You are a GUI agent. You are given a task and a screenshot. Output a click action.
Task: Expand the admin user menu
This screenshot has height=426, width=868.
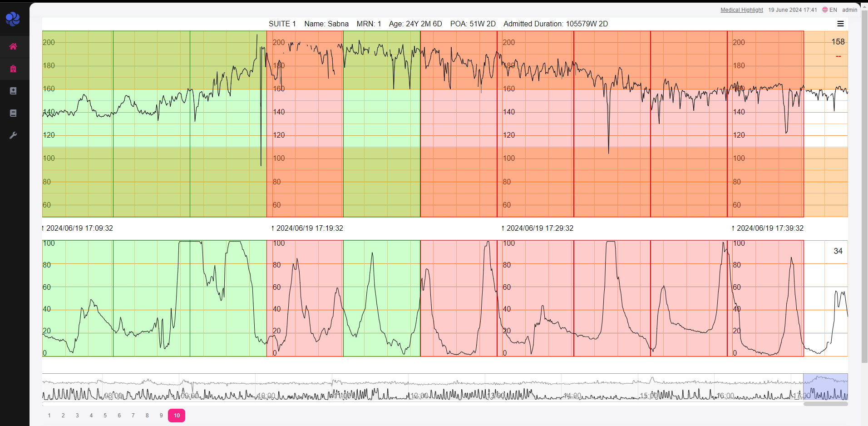(x=849, y=10)
